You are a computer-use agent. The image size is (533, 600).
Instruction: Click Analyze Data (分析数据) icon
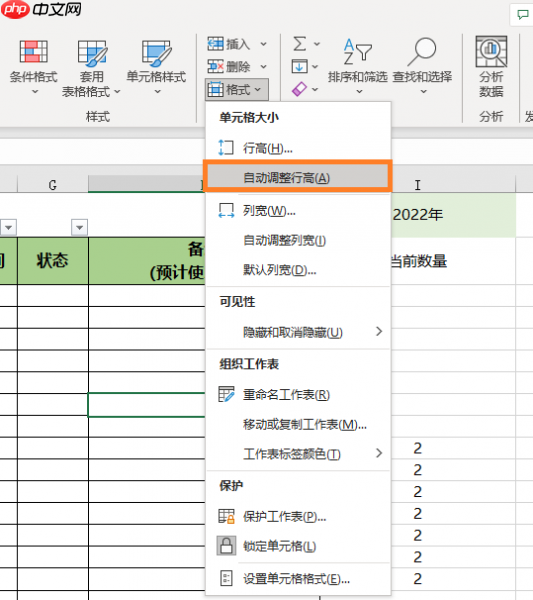(x=491, y=52)
